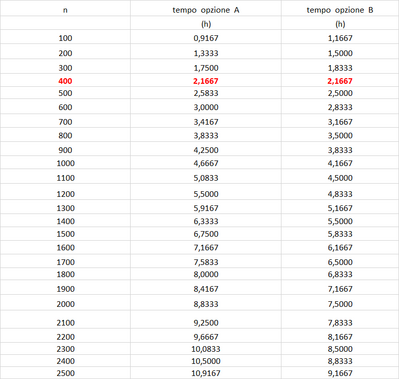Screen dimensions: 399x379
Task: Select the value 9,2500
Action: pos(206,323)
